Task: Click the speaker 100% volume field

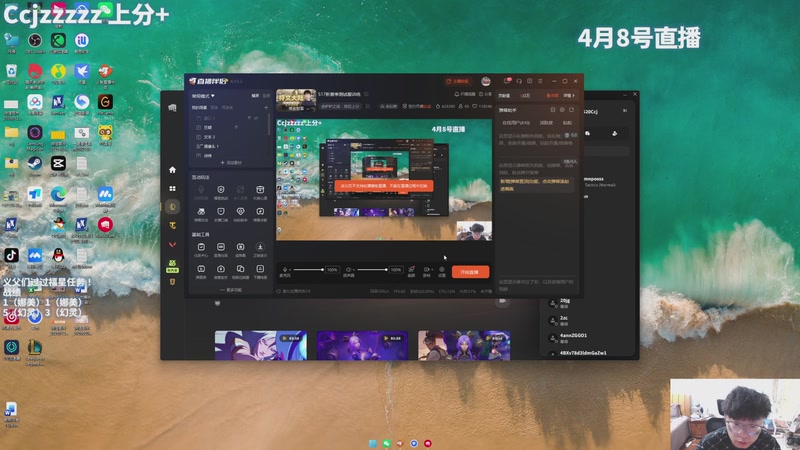Action: (x=396, y=269)
